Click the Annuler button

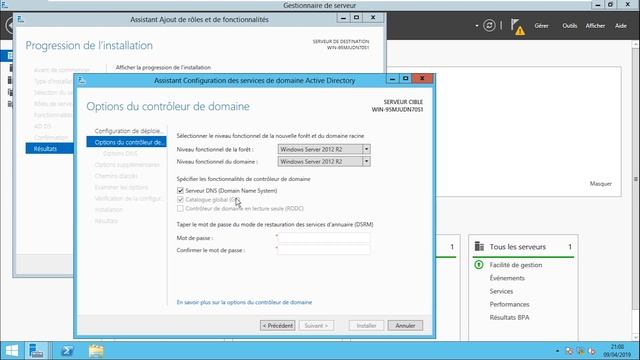click(x=405, y=325)
